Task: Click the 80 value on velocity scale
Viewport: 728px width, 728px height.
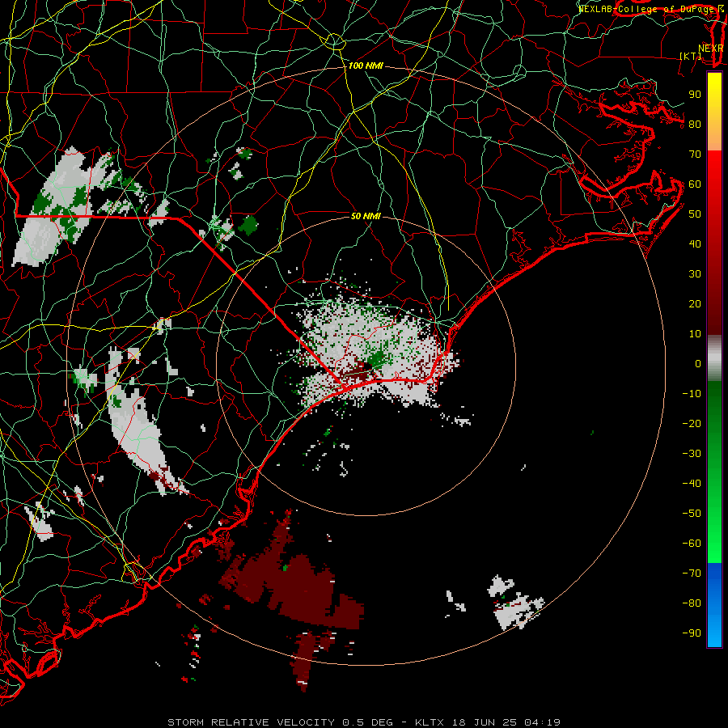Action: (695, 125)
